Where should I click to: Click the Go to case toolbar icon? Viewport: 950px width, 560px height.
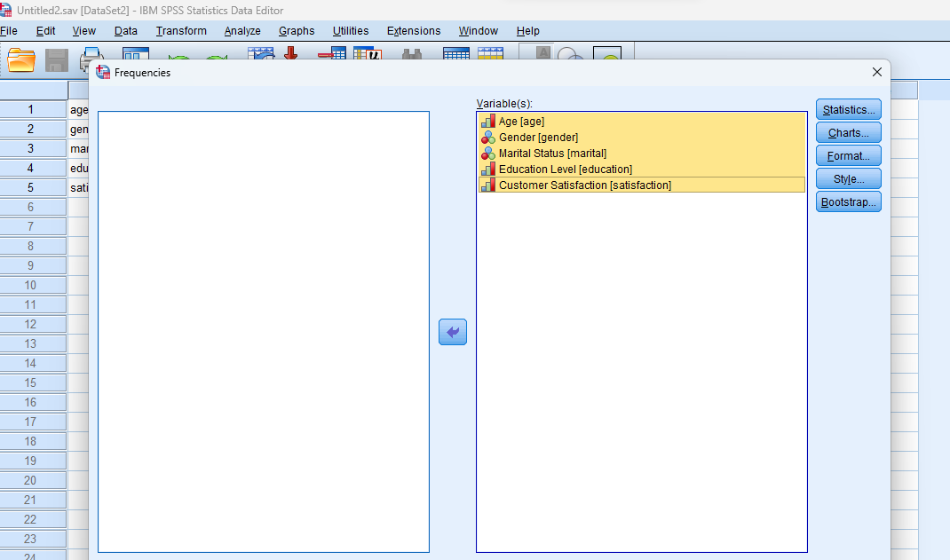coord(263,55)
